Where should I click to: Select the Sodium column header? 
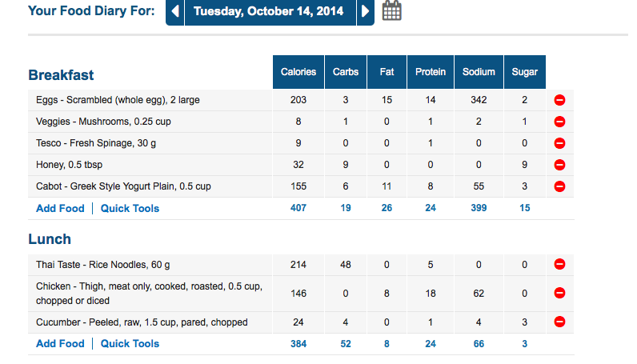(479, 72)
